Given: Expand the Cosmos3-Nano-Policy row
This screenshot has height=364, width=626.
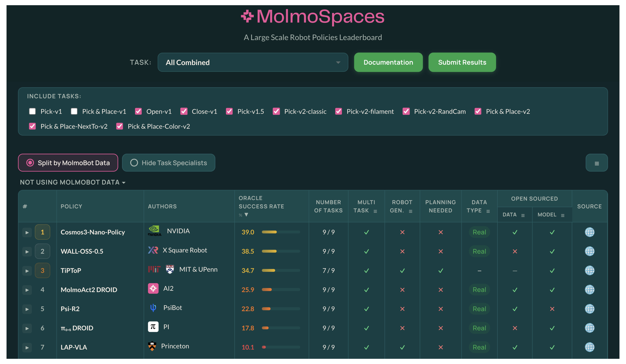Looking at the screenshot, I should [27, 232].
